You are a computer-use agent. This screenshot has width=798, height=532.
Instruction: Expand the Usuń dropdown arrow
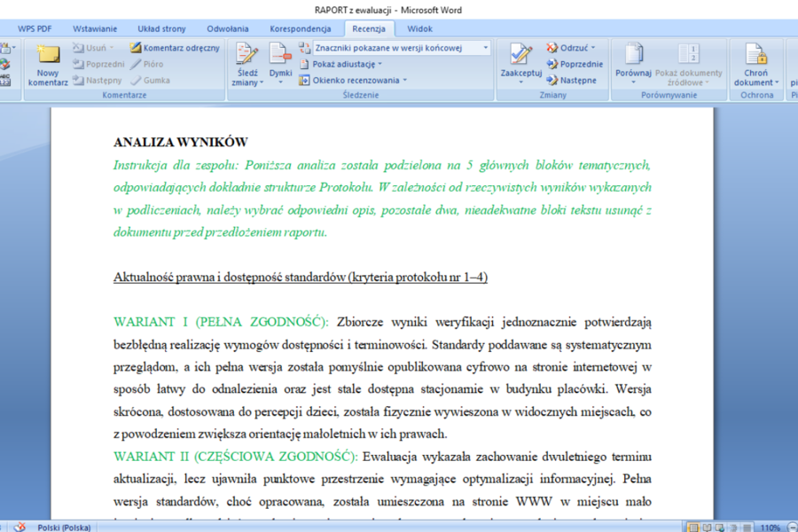[112, 48]
